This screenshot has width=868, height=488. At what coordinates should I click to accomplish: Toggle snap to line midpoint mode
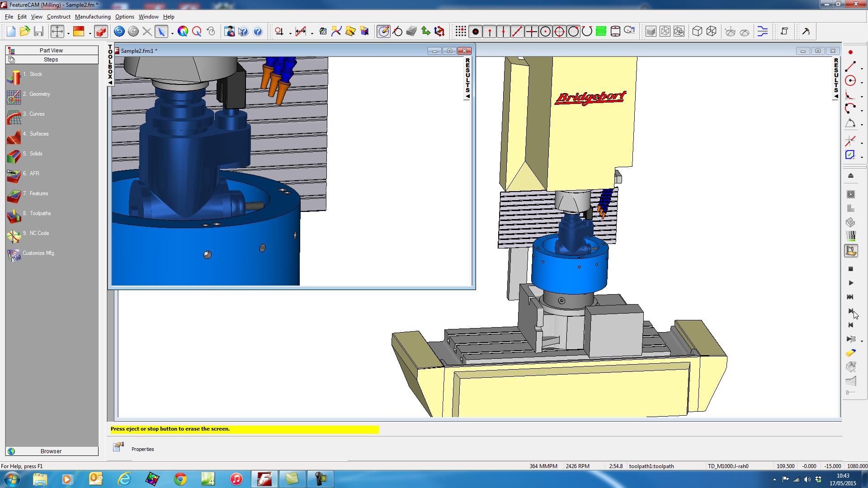point(503,32)
